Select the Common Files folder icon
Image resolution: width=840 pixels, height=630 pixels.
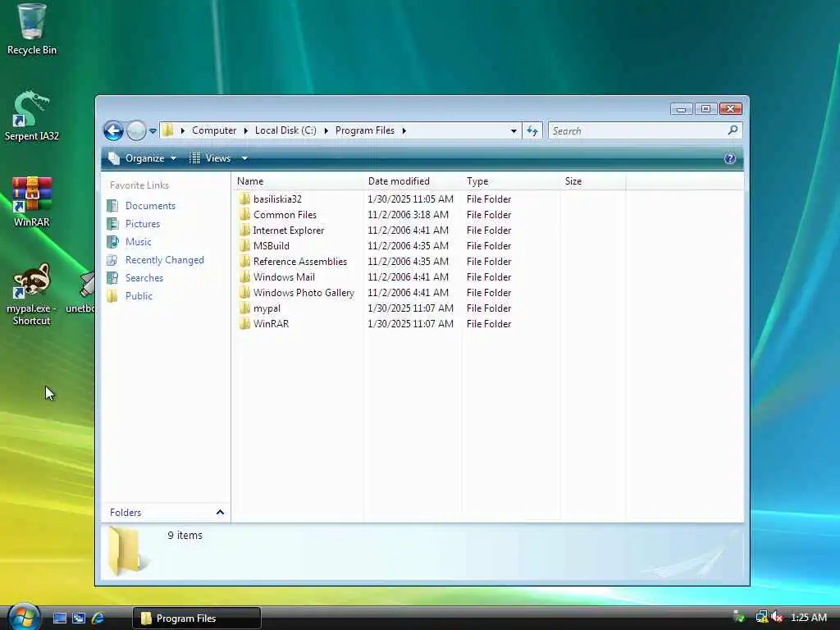pyautogui.click(x=244, y=215)
